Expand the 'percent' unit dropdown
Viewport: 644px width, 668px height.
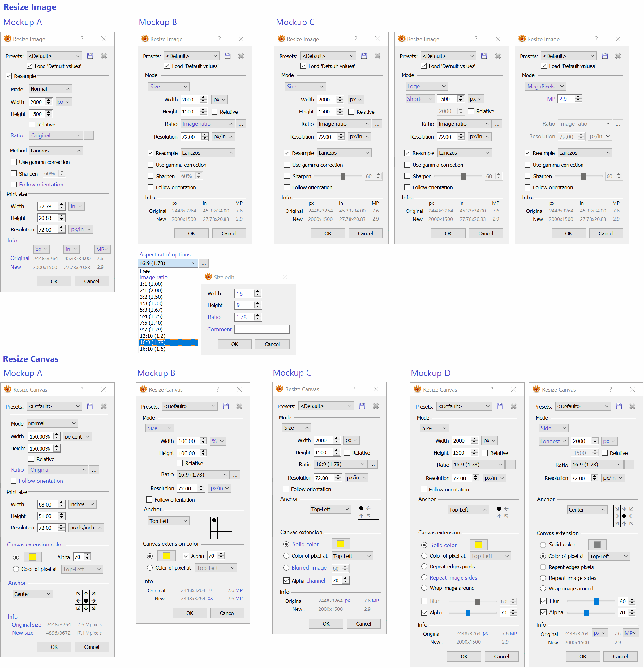point(77,437)
